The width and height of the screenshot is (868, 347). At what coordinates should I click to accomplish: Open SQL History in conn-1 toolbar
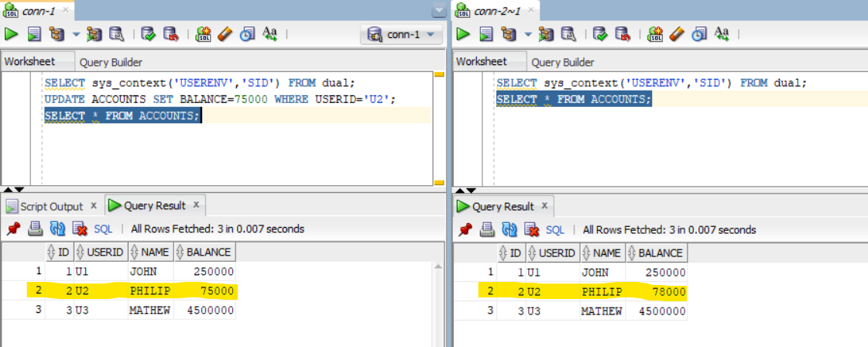247,34
